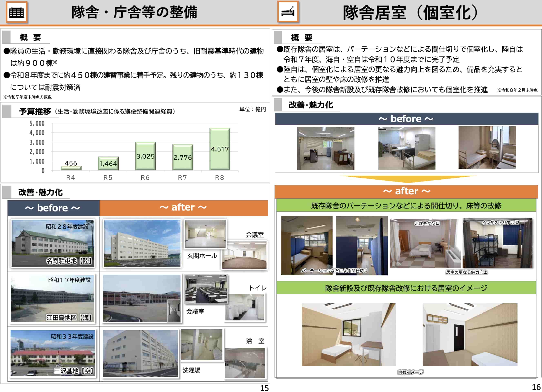Open the 玄関ホール photo
Viewport: 542px width, 392px height.
point(205,234)
